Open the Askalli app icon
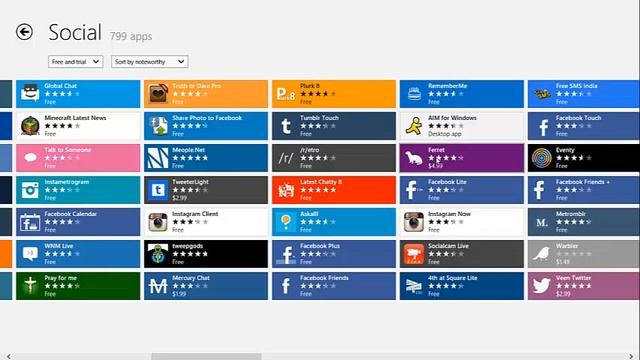Viewport: 640px width, 360px height. [x=286, y=222]
